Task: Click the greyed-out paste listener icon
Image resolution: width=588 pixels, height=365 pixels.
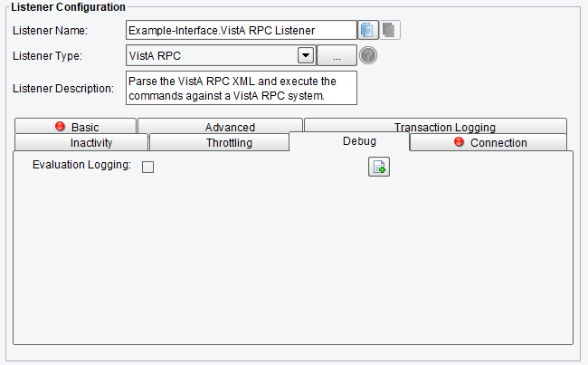Action: click(x=390, y=30)
